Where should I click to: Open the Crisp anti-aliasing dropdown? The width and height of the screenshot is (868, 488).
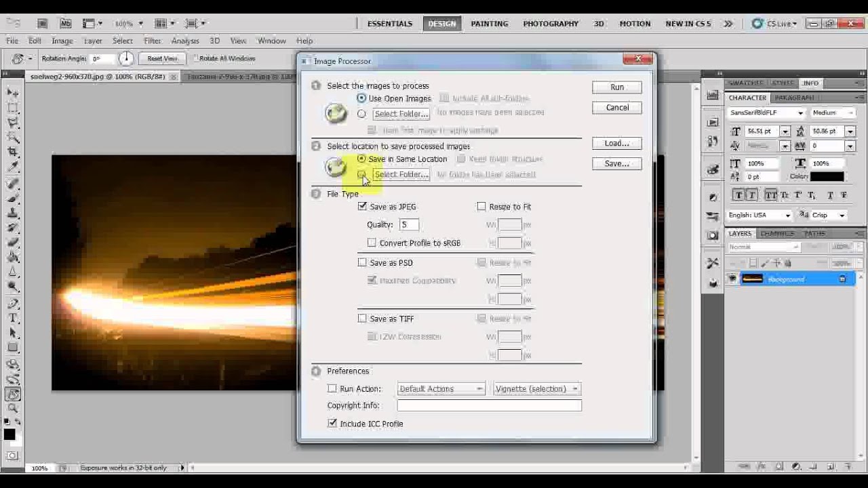tap(829, 215)
